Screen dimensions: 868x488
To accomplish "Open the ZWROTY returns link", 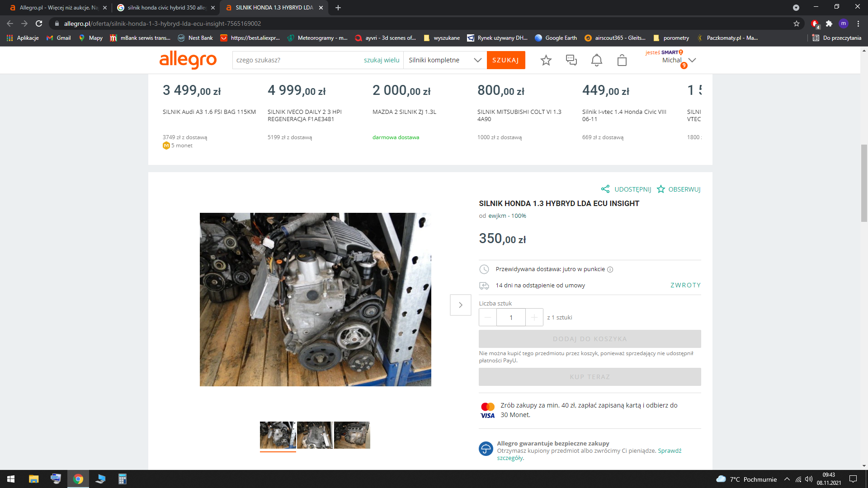I will point(685,285).
